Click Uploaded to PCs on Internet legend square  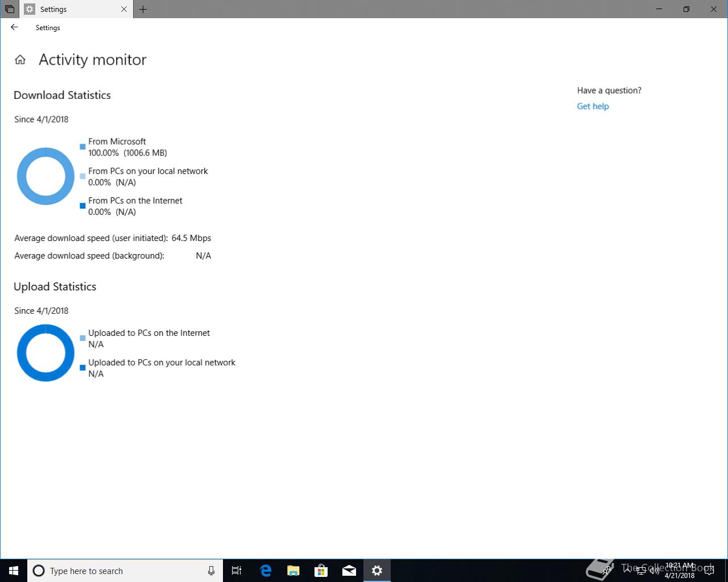(82, 338)
